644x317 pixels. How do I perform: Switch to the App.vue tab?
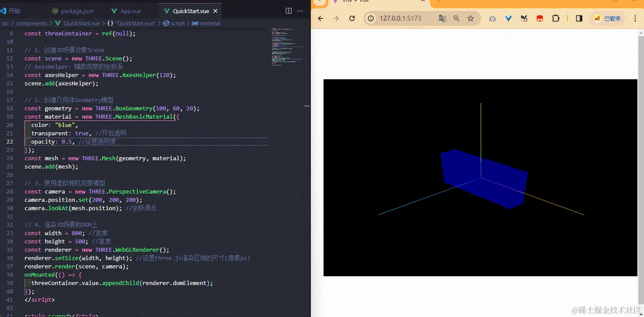(130, 11)
